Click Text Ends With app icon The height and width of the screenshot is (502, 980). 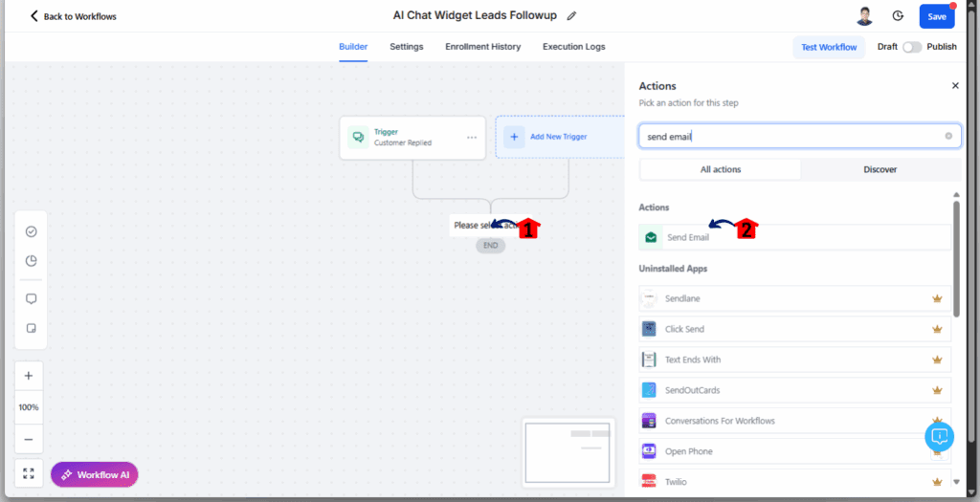click(x=649, y=360)
